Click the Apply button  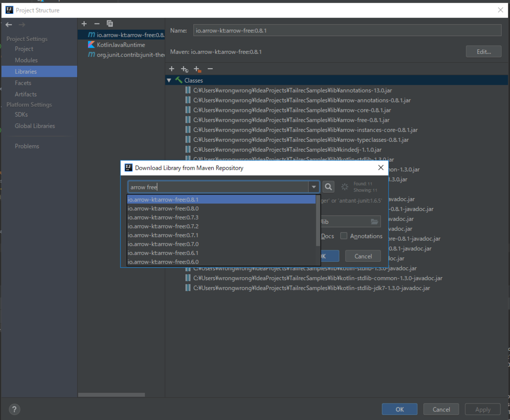[x=483, y=409]
